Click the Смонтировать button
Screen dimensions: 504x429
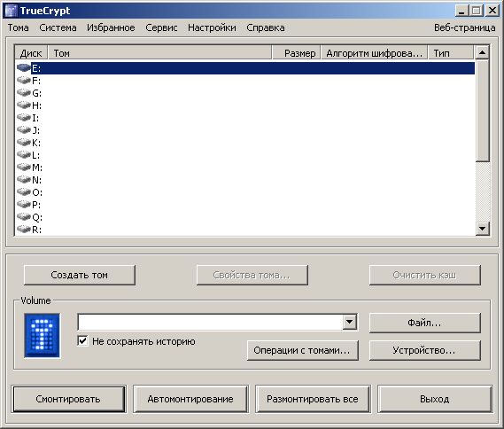pyautogui.click(x=68, y=399)
